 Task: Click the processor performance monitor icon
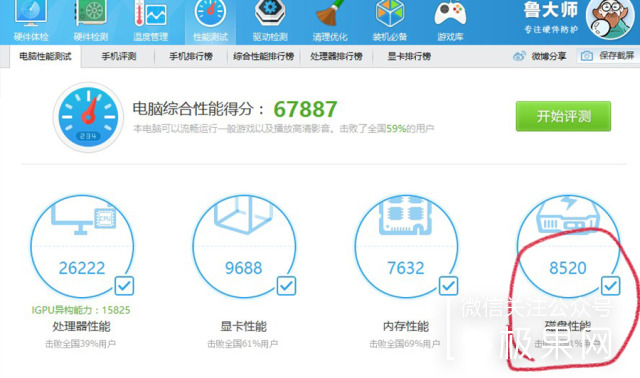click(x=84, y=219)
